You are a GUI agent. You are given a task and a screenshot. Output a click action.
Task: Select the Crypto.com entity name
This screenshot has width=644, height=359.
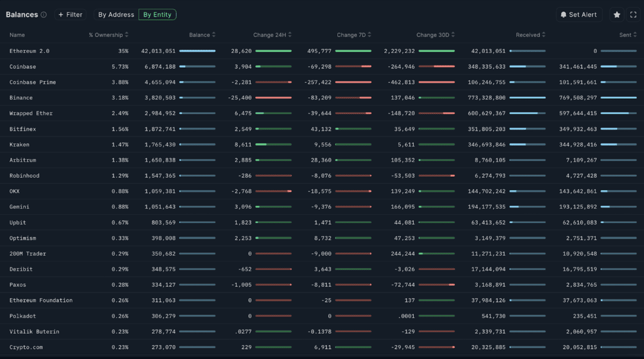coord(26,347)
